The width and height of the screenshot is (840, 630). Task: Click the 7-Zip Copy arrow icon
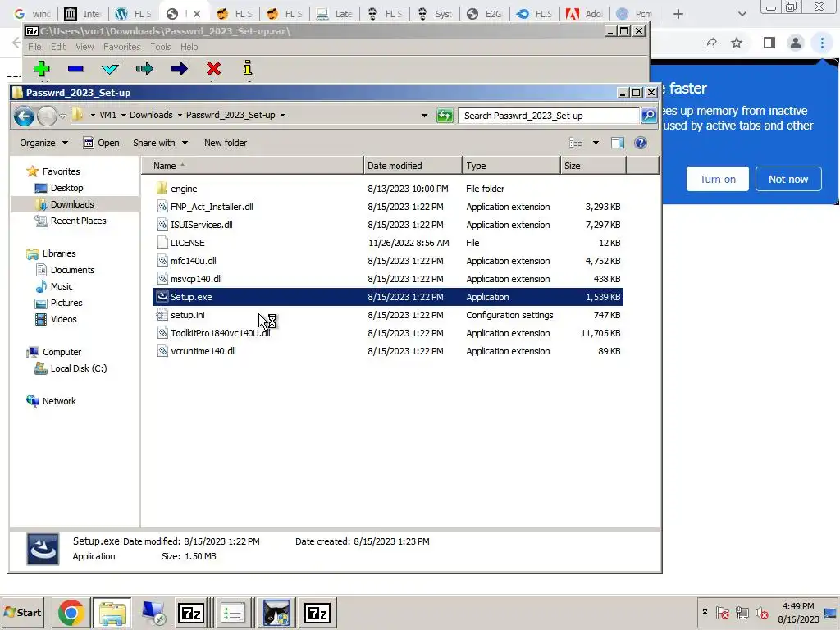point(144,69)
